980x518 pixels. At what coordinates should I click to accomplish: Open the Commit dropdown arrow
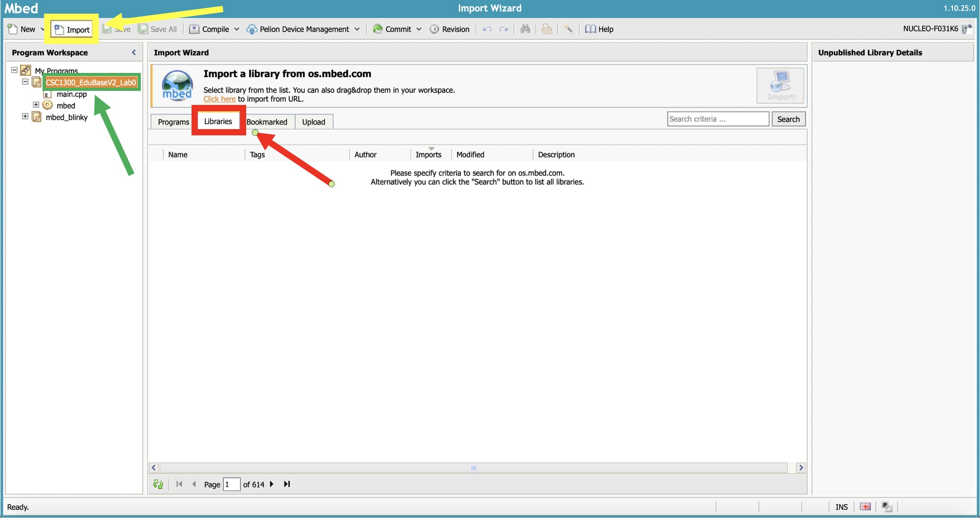(x=419, y=29)
